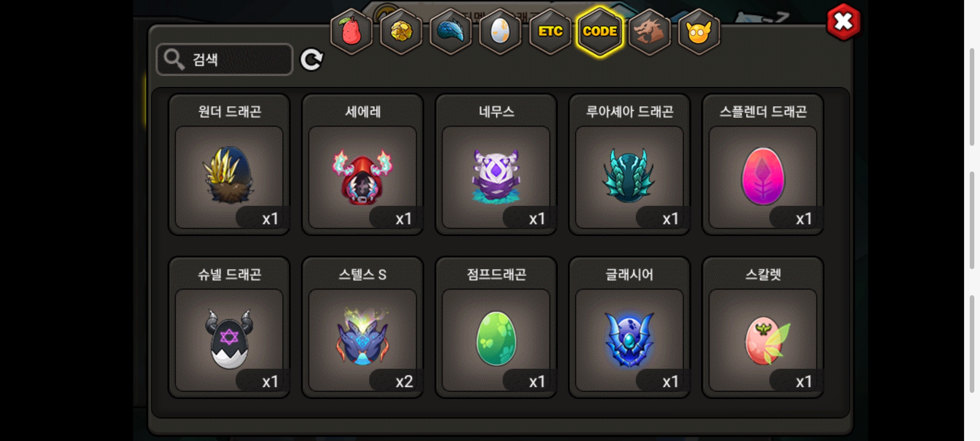Switch to the ETC tab

[550, 31]
